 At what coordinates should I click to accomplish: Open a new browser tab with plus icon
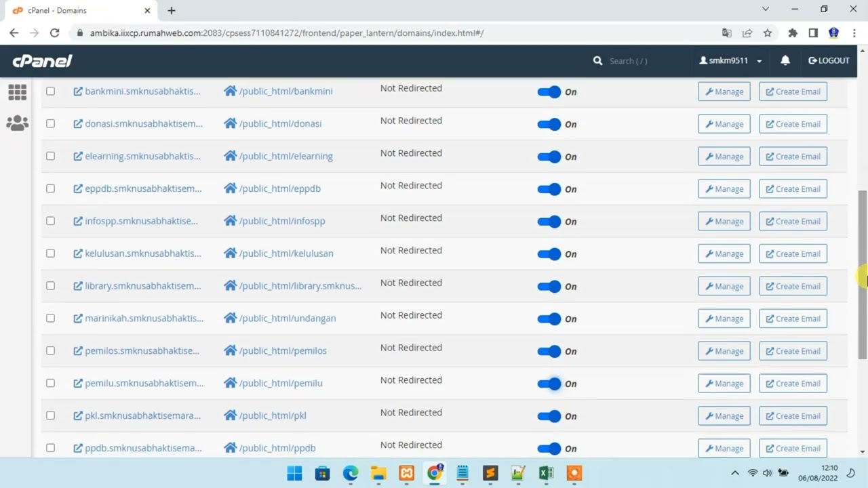click(x=172, y=10)
